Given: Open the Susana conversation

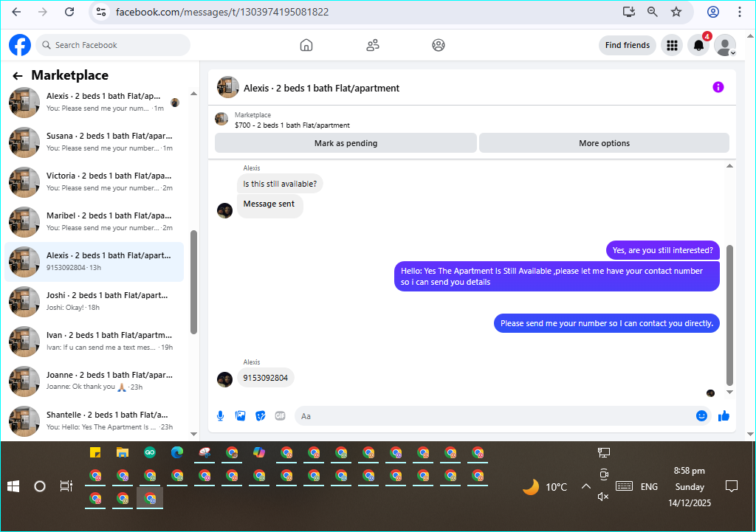Looking at the screenshot, I should point(94,142).
